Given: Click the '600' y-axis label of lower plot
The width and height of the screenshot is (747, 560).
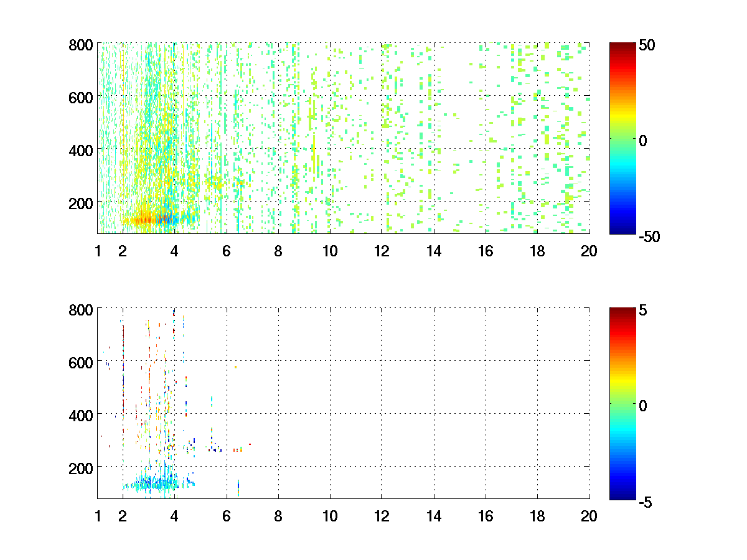Looking at the screenshot, I should pyautogui.click(x=81, y=362).
